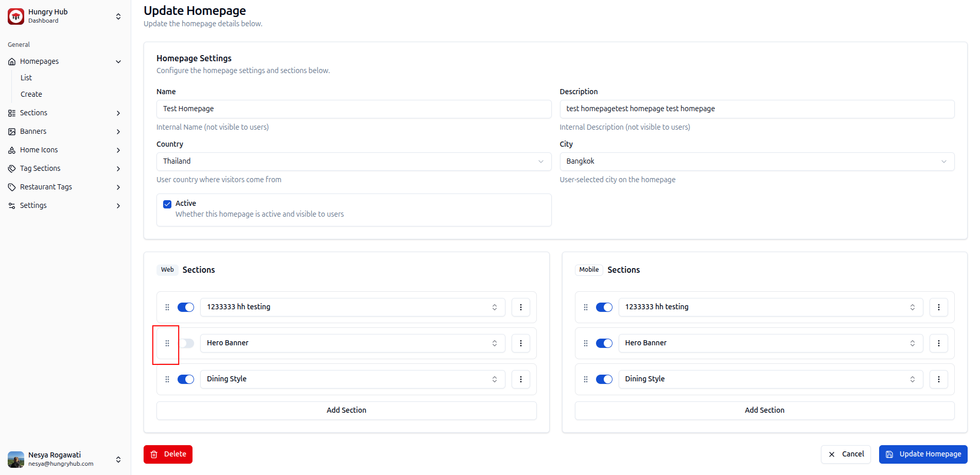This screenshot has height=475, width=980.
Task: Uncheck the Active checkbox
Action: coord(167,204)
